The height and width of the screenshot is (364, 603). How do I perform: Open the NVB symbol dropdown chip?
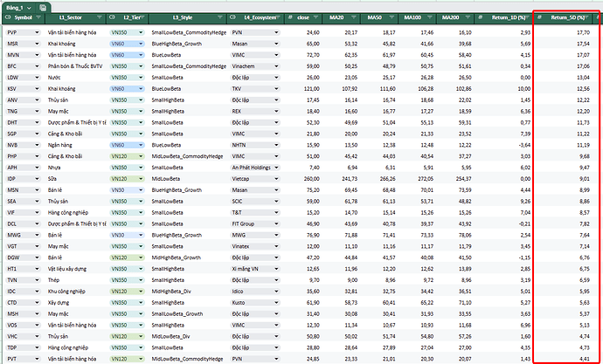23,145
